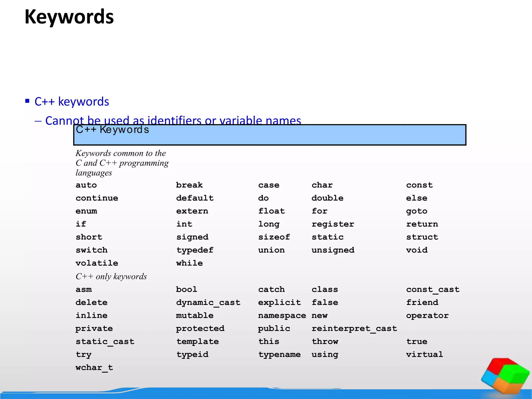Click the keyword 'delete'
This screenshot has width=532, height=399.
pos(91,302)
